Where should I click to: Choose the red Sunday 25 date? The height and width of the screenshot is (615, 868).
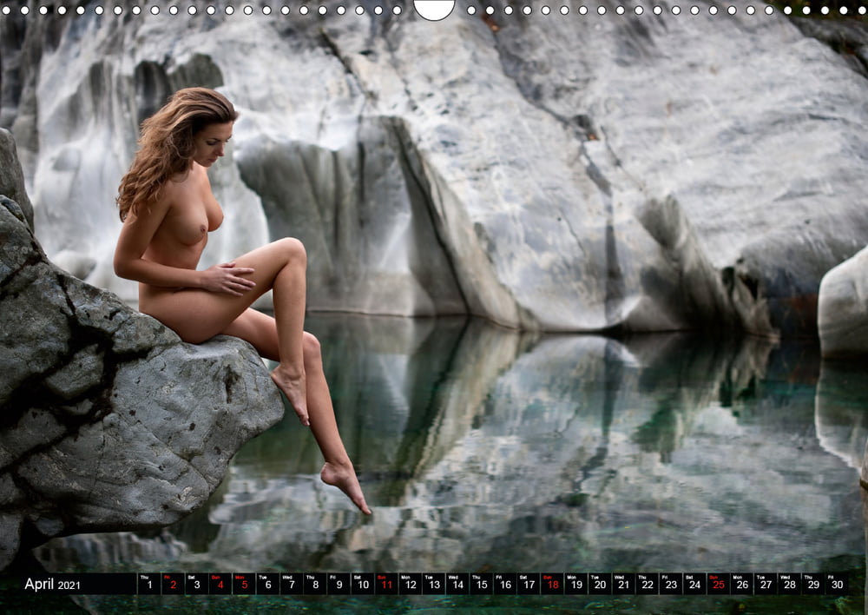(718, 584)
